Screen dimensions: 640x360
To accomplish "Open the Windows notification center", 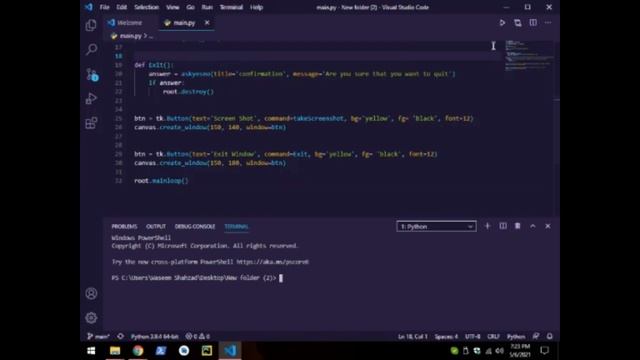I will [x=544, y=351].
